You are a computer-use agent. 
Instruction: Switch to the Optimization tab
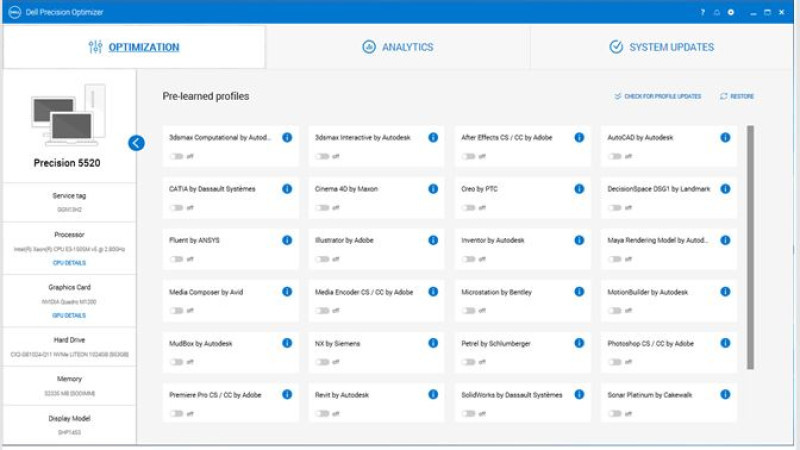pos(134,47)
